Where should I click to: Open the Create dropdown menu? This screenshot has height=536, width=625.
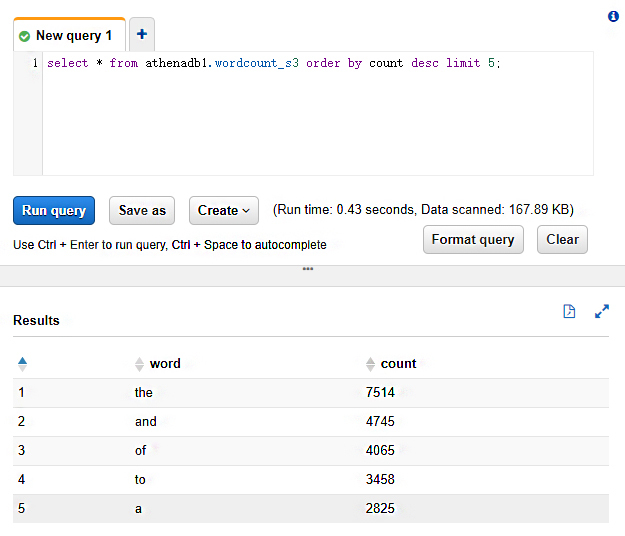point(223,210)
